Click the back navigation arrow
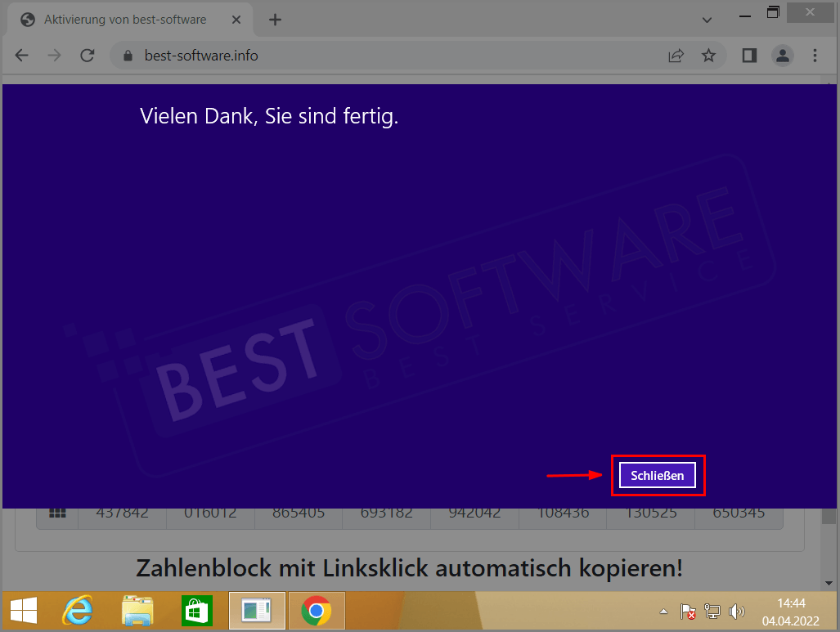Viewport: 840px width, 632px height. tap(21, 55)
